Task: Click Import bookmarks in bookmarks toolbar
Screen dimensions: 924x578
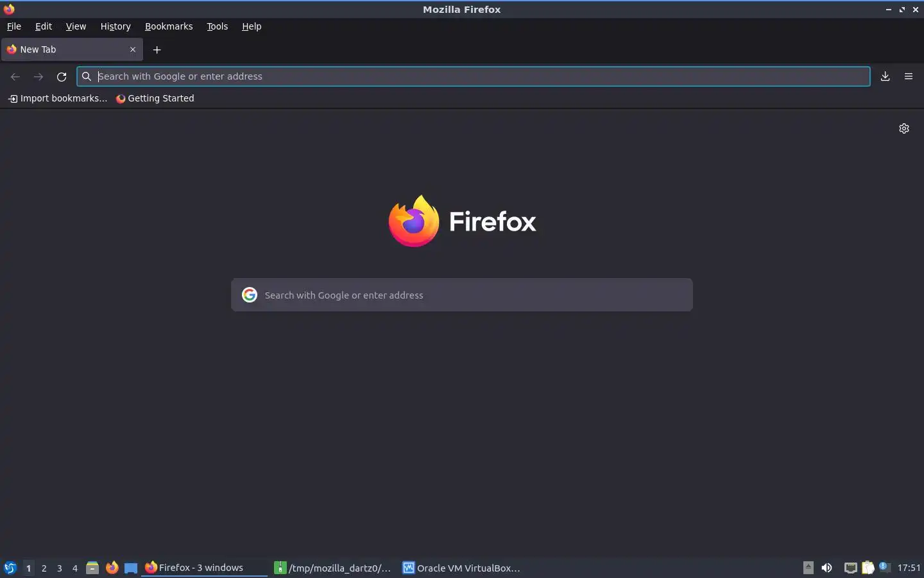Action: (x=58, y=98)
